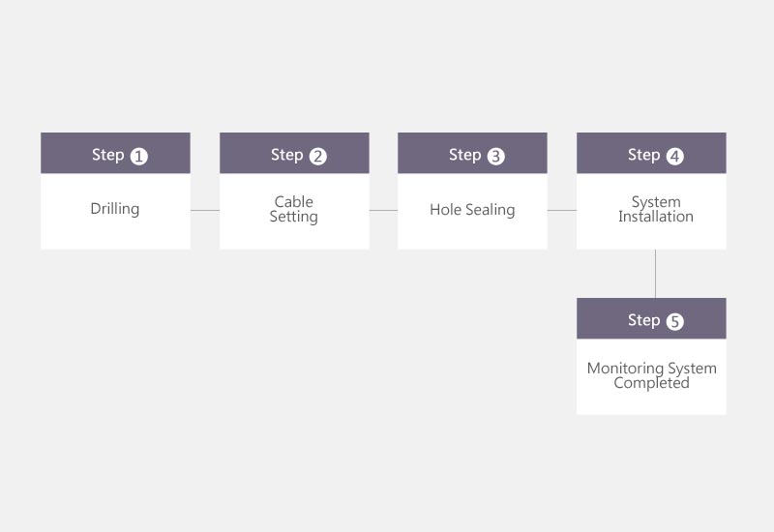
Task: Click connector between Cable Setting and Hole Sealing
Action: [383, 210]
